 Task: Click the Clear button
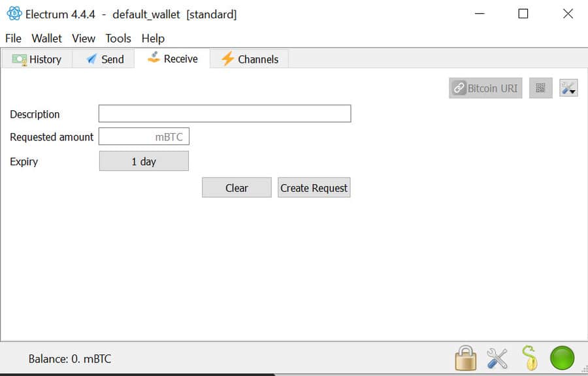pyautogui.click(x=237, y=187)
